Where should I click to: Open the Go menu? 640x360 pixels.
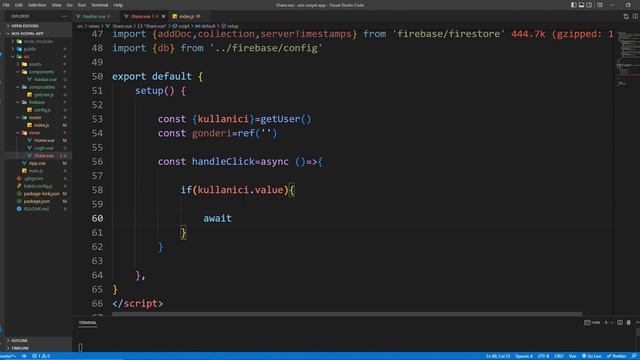click(x=69, y=5)
